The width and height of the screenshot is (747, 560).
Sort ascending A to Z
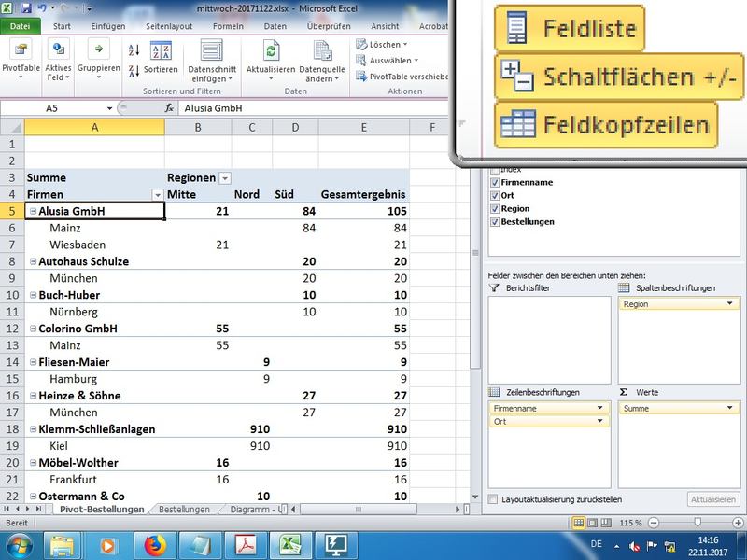[x=134, y=49]
